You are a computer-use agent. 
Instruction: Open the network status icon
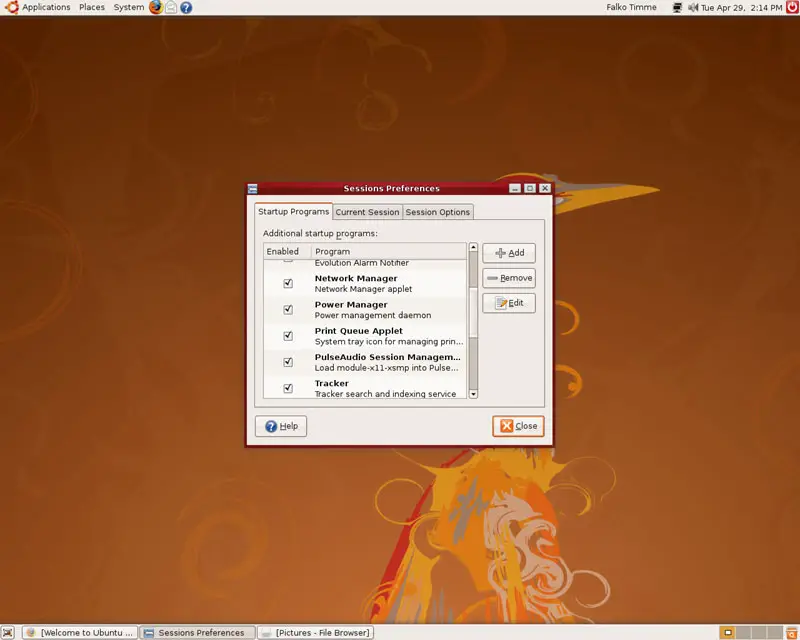pyautogui.click(x=677, y=8)
